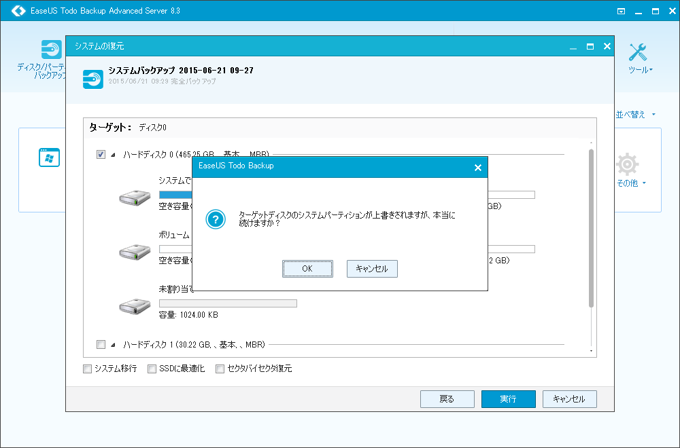The height and width of the screenshot is (448, 680).
Task: Enable the システム移行 checkbox
Action: [88, 369]
